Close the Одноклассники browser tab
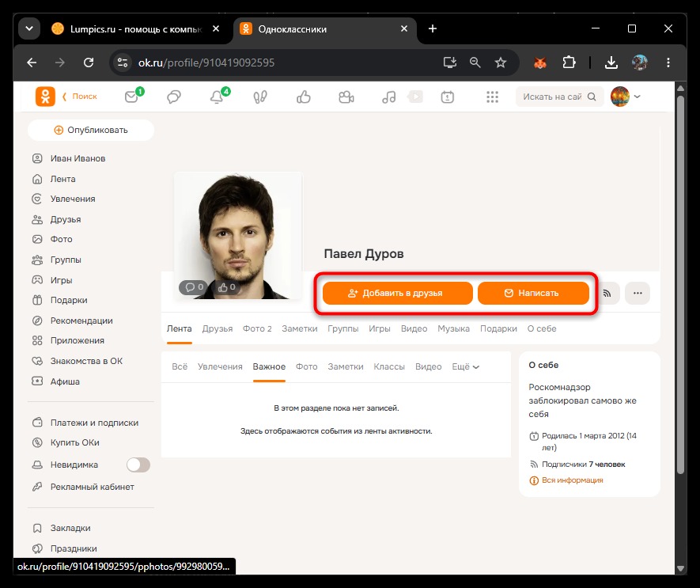 coord(404,29)
